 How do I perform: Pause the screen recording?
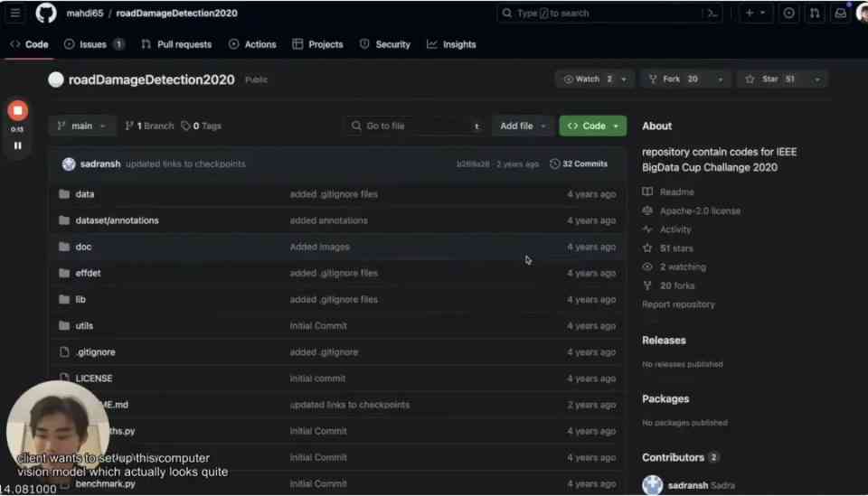[18, 145]
